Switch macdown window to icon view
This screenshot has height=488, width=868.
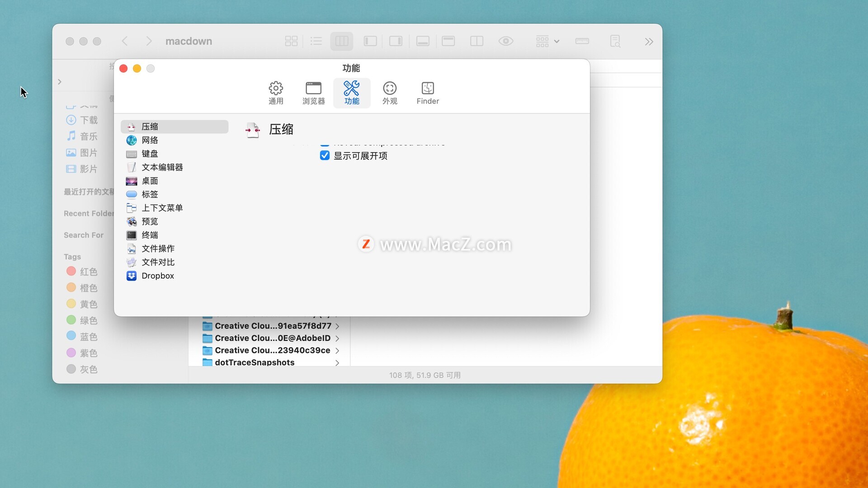pyautogui.click(x=291, y=41)
